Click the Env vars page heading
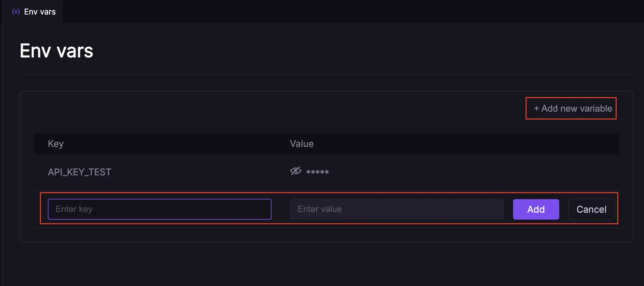Viewport: 644px width, 286px height. (x=56, y=51)
